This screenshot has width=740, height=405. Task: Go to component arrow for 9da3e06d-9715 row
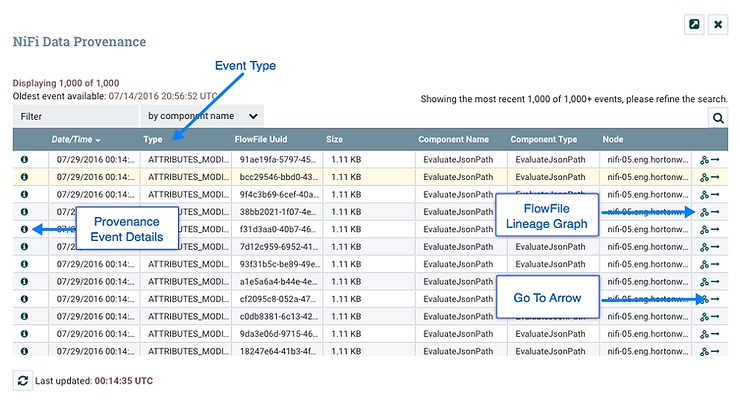tap(715, 334)
